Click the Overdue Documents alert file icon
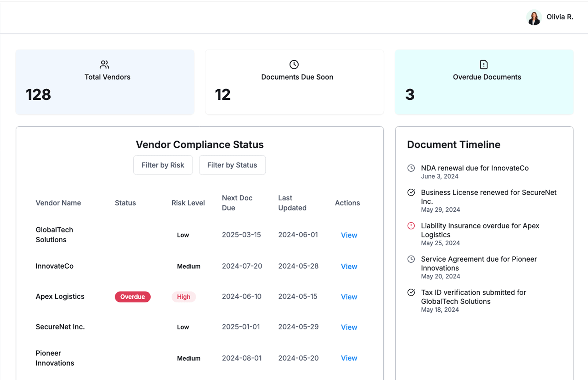Viewport: 588px width, 380px height. (484, 65)
